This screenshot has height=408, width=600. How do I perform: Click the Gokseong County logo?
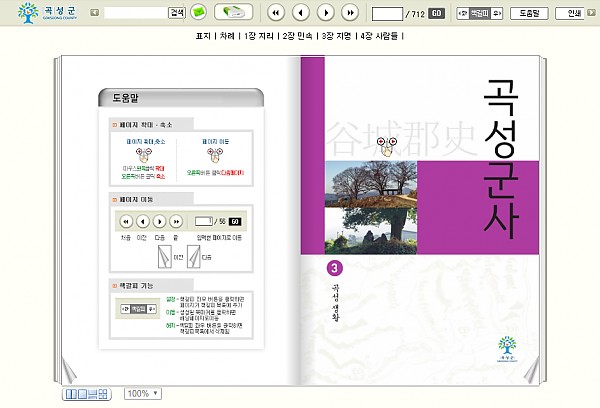[47, 13]
